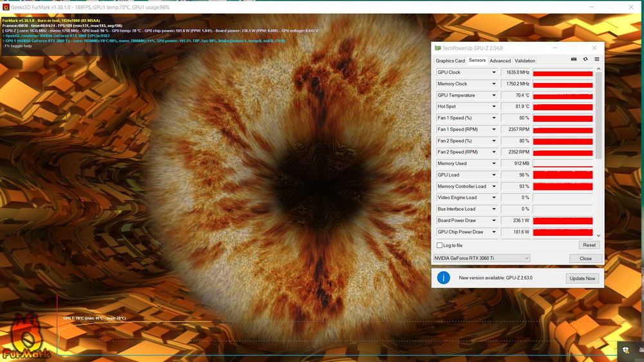Click Fan 1 speed value 2357 RPM

515,129
